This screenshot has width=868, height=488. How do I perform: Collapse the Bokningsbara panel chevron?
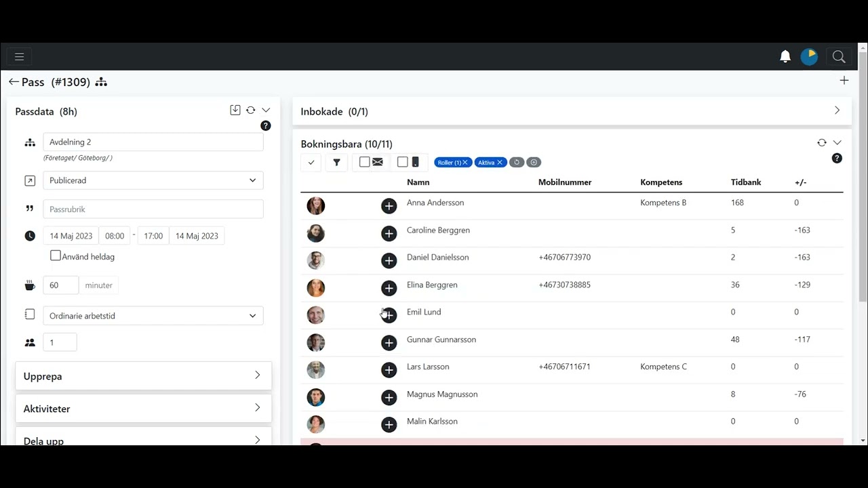(x=837, y=142)
